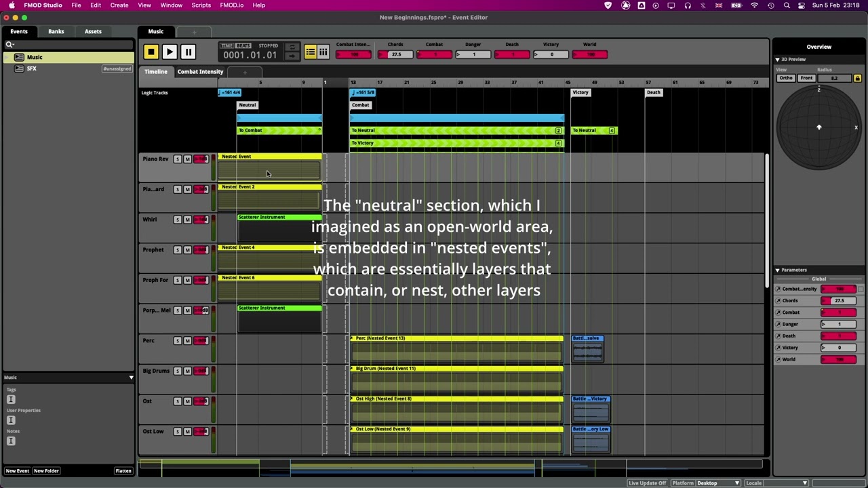868x488 pixels.
Task: Open automation icon for Danger parameter
Action: (x=778, y=324)
